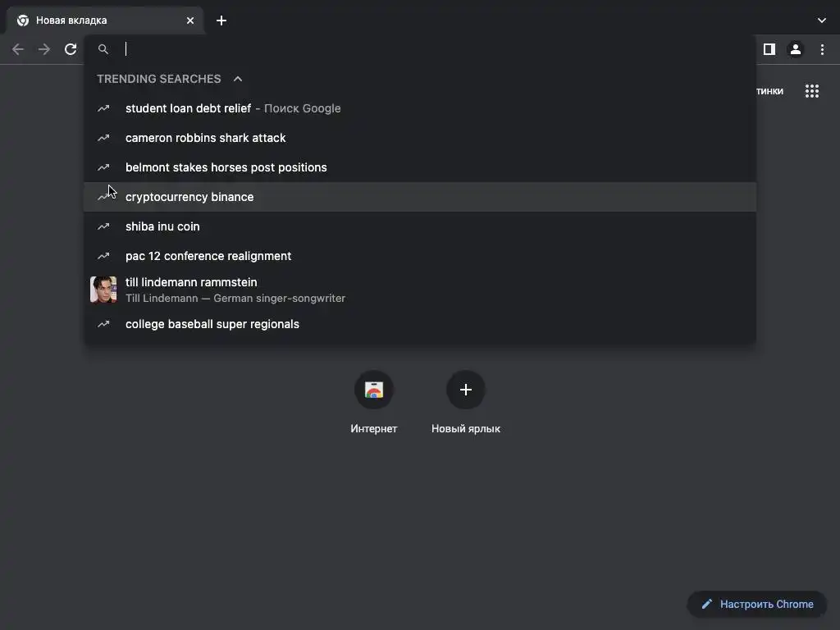Click into the address bar field
The width and height of the screenshot is (840, 630).
click(410, 49)
